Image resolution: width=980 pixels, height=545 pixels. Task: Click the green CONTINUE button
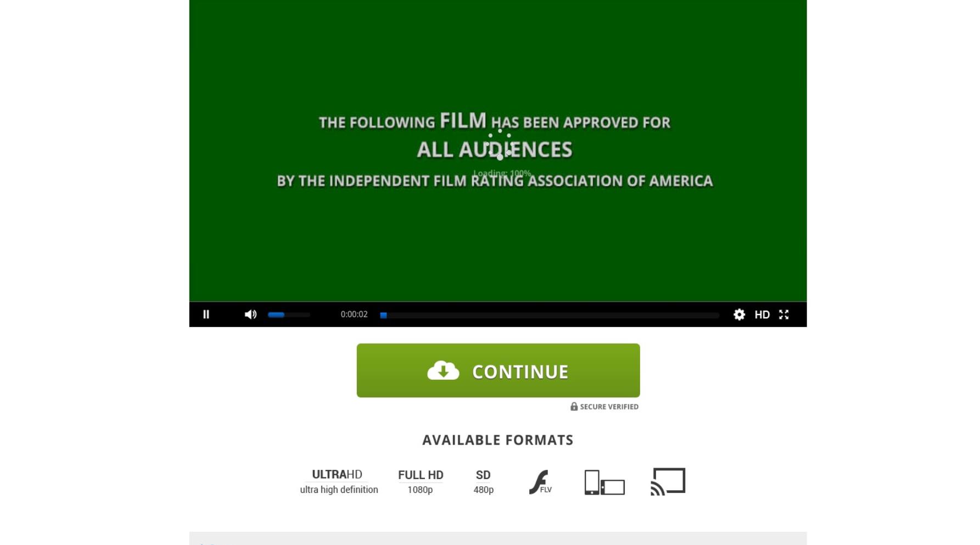(x=498, y=370)
